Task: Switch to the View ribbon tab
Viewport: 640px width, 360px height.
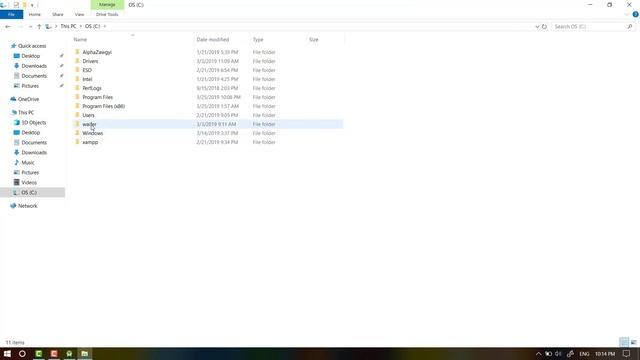Action: pos(79,14)
